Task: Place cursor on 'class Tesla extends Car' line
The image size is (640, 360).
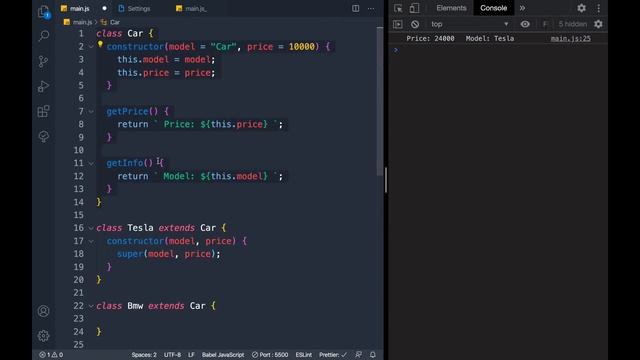Action: pyautogui.click(x=161, y=228)
